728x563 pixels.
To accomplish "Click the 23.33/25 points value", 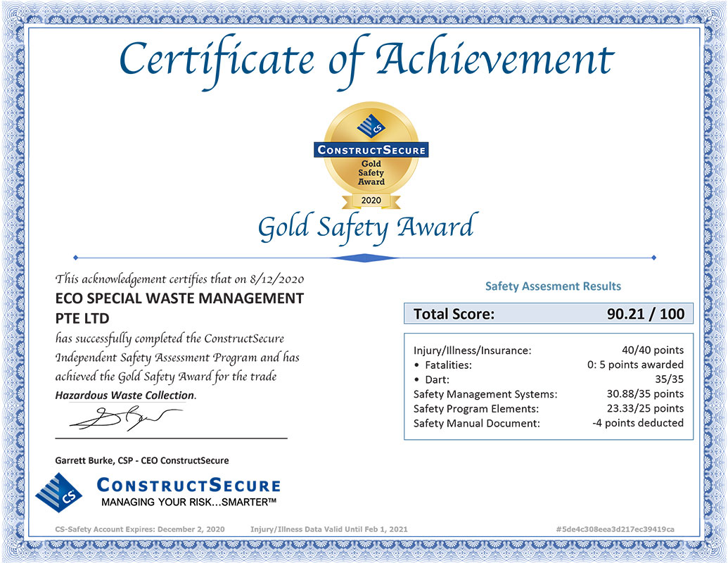I will coord(645,408).
